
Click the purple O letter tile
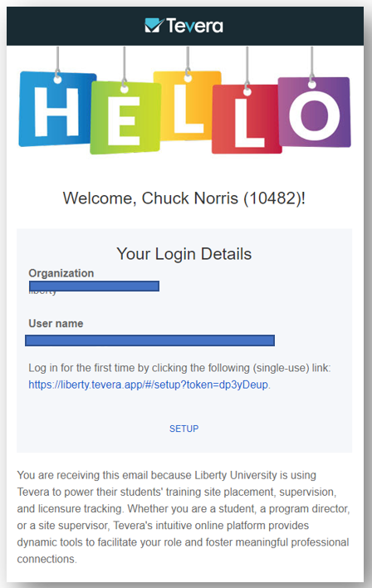pyautogui.click(x=314, y=112)
